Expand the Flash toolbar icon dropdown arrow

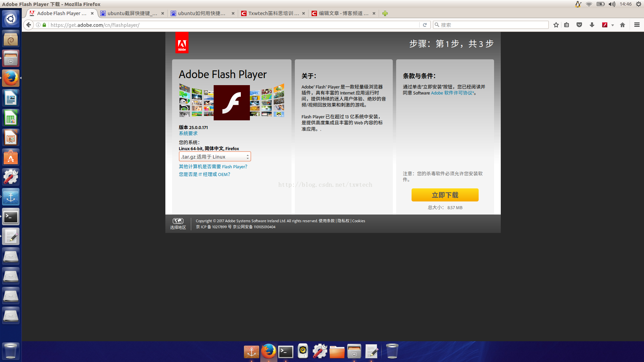point(612,25)
